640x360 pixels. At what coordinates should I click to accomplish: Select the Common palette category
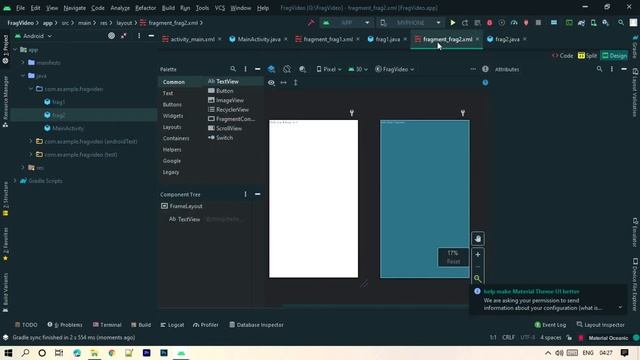[174, 82]
